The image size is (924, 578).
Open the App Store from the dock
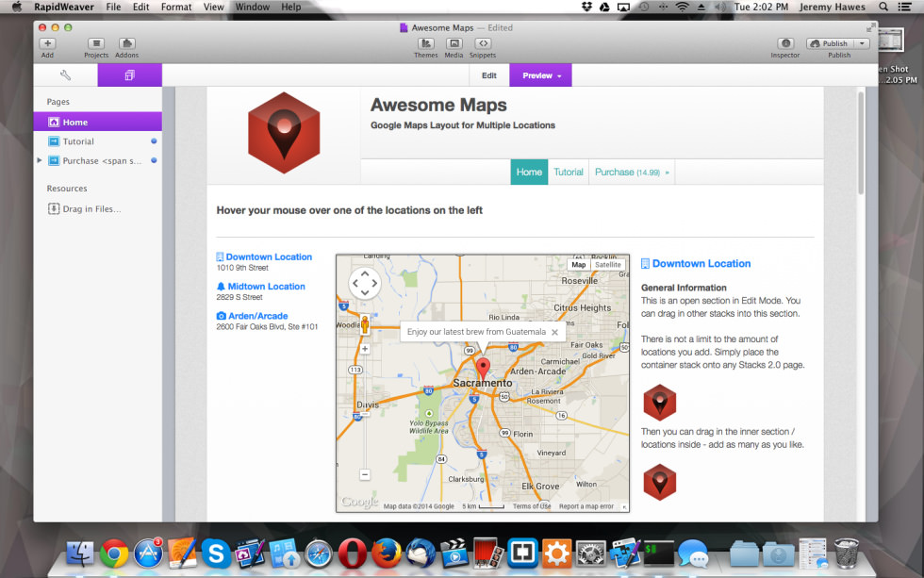click(148, 553)
